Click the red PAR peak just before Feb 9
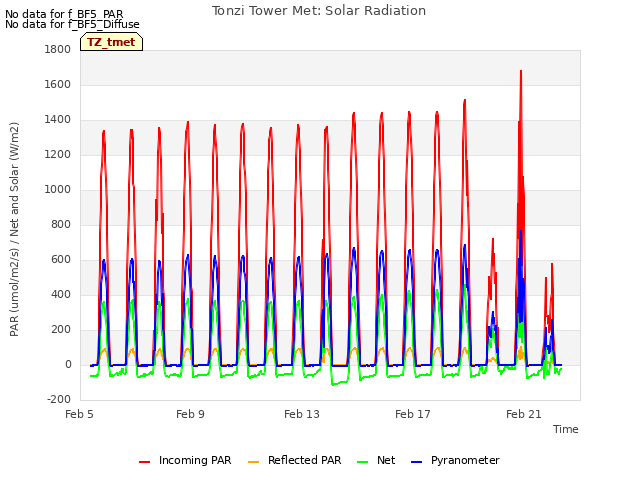The image size is (640, 480). [x=188, y=122]
